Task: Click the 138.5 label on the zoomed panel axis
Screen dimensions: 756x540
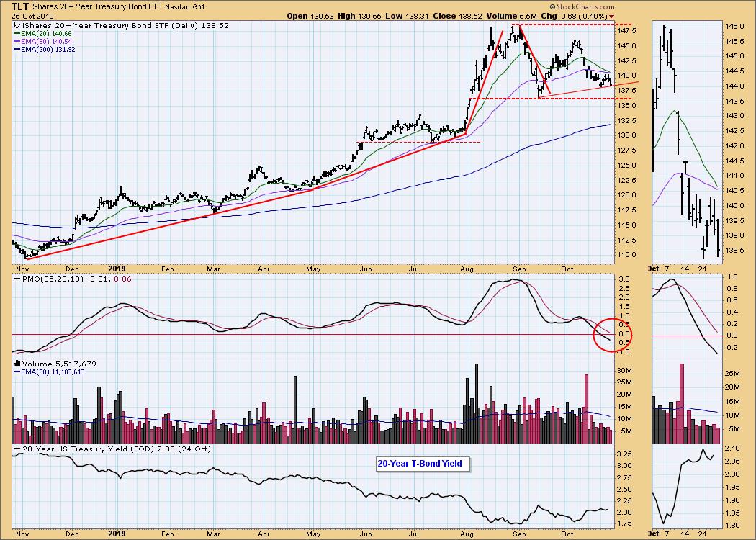Action: tap(736, 251)
